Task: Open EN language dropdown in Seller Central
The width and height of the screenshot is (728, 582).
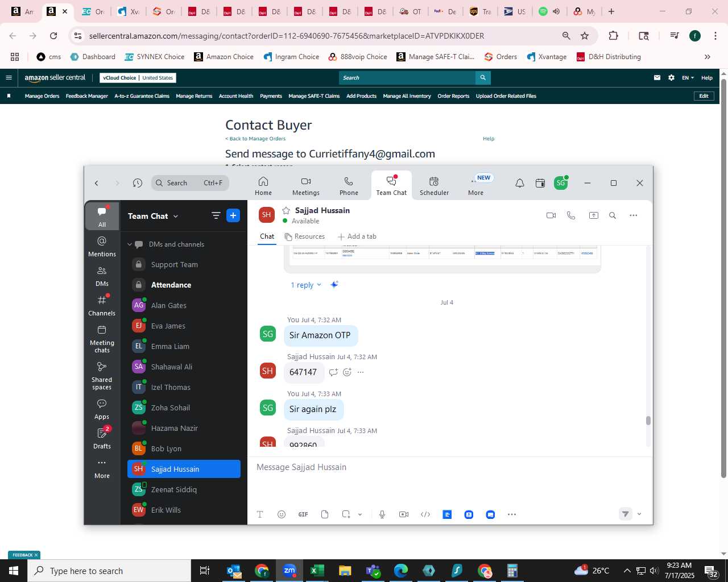Action: point(688,78)
